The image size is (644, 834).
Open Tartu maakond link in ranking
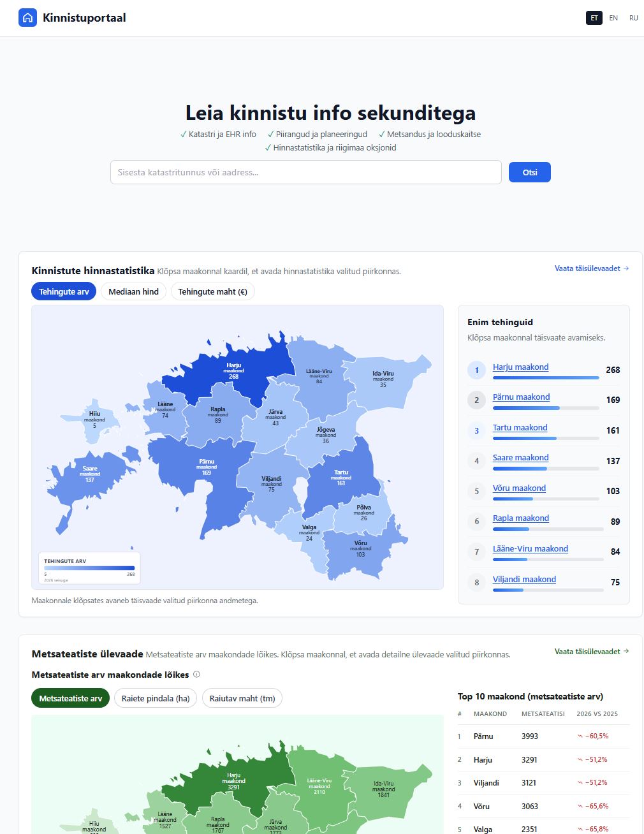[520, 427]
